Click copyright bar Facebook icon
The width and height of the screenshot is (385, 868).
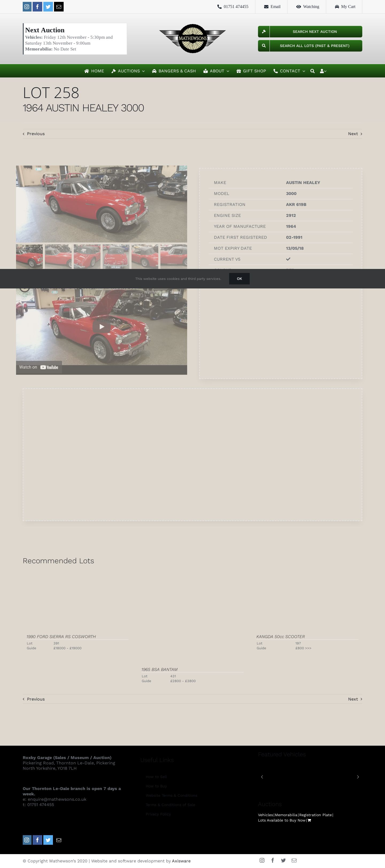(273, 860)
